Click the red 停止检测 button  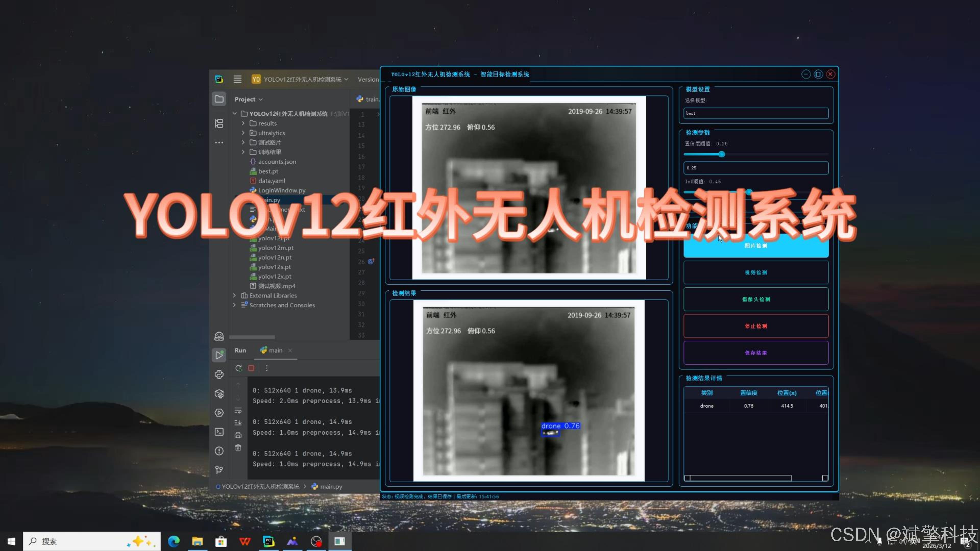point(755,326)
